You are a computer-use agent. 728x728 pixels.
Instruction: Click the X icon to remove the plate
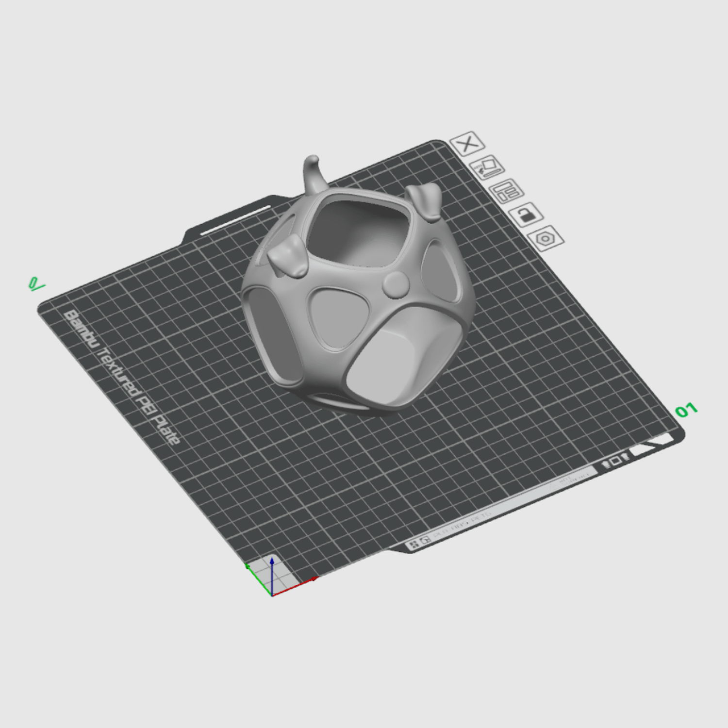(467, 144)
